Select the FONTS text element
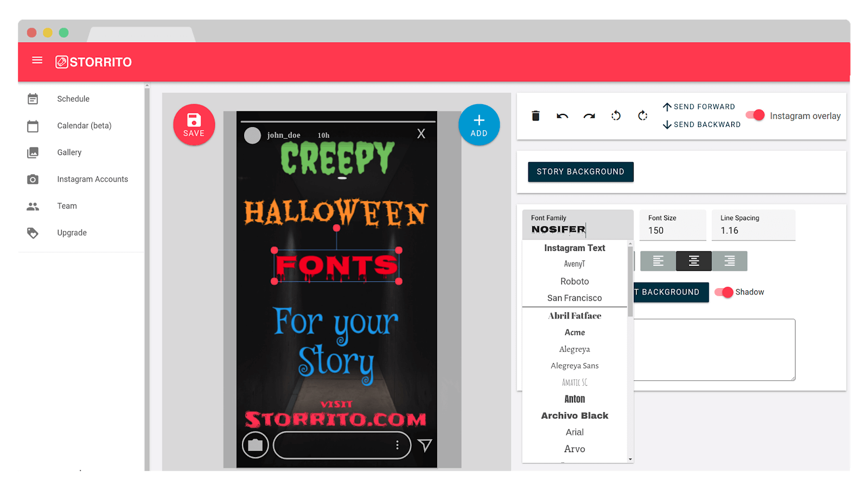The width and height of the screenshot is (868, 489). point(336,266)
